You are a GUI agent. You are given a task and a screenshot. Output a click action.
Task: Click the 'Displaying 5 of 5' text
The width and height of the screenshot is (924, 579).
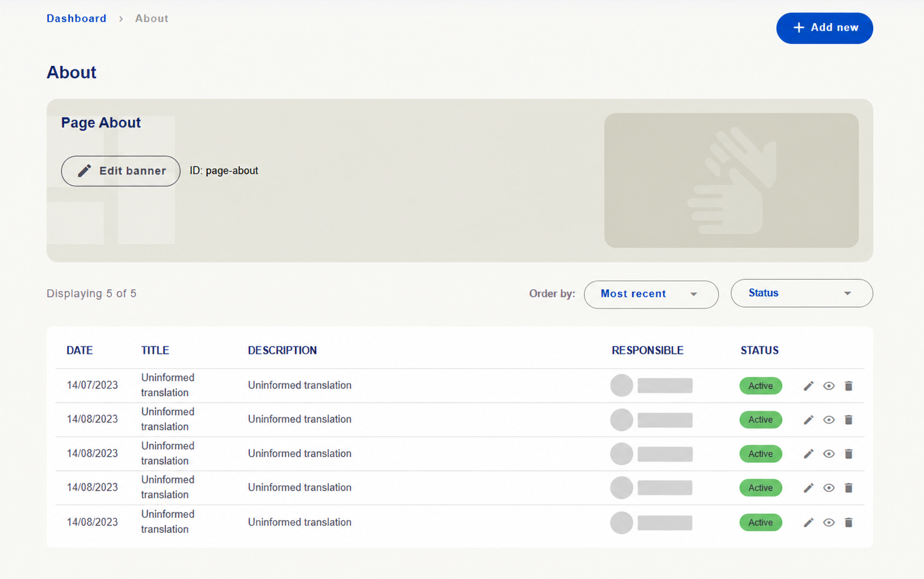pyautogui.click(x=92, y=293)
